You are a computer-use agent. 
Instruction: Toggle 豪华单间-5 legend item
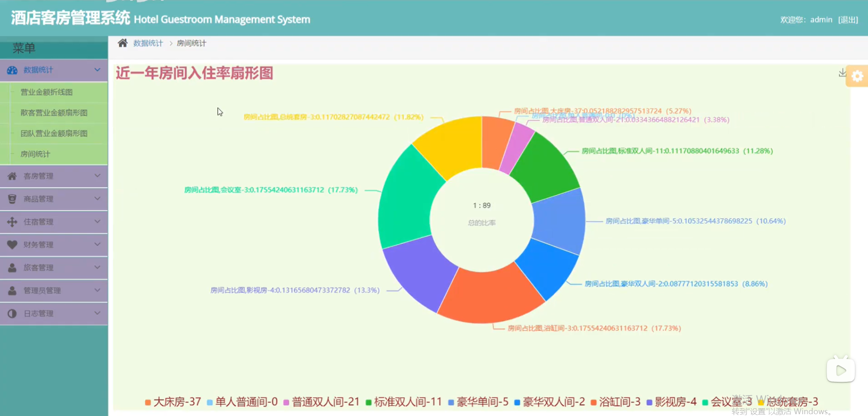[478, 402]
